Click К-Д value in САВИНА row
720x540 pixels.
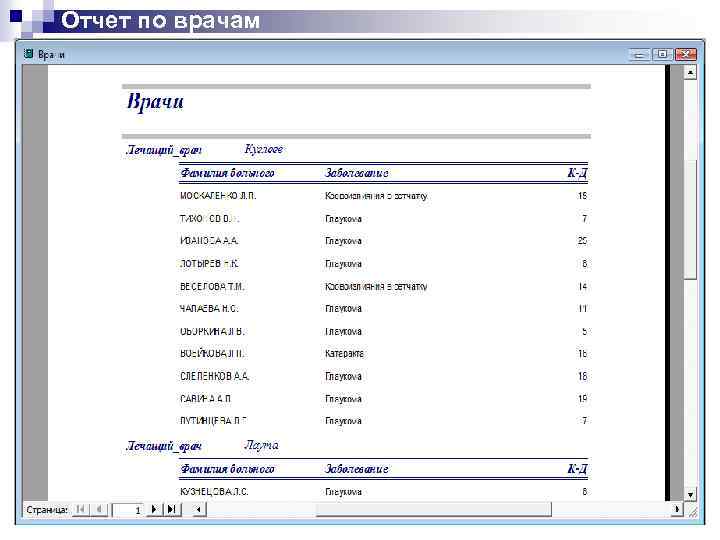click(x=582, y=399)
